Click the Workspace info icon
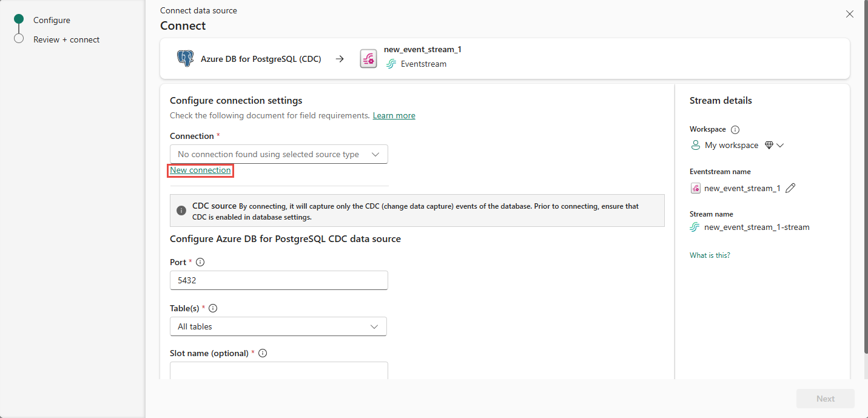 pos(735,129)
